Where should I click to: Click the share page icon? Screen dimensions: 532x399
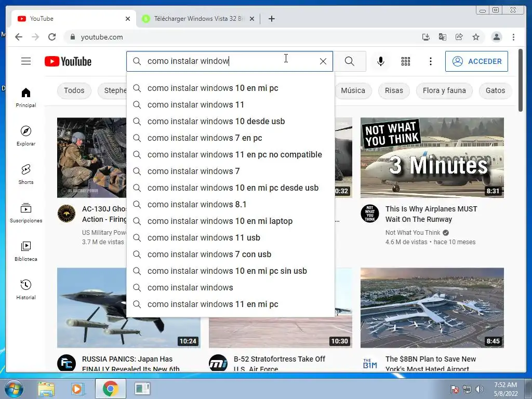coord(459,37)
